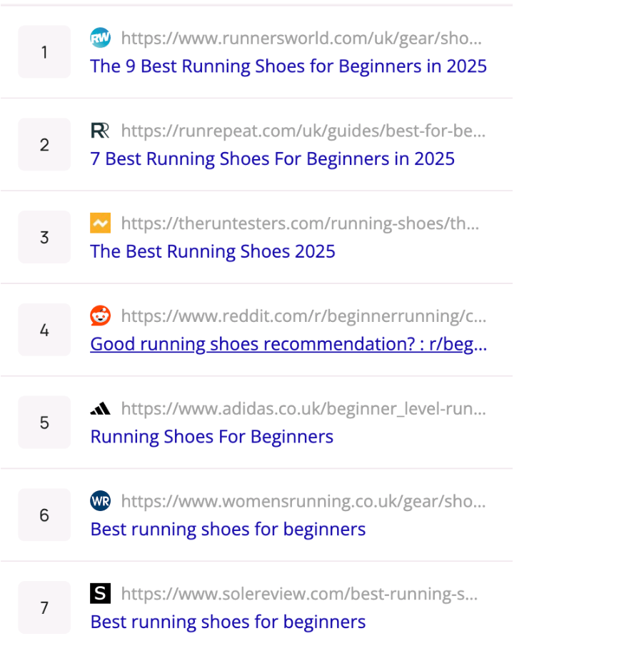
Task: Click rank badge number 5
Action: (x=44, y=423)
